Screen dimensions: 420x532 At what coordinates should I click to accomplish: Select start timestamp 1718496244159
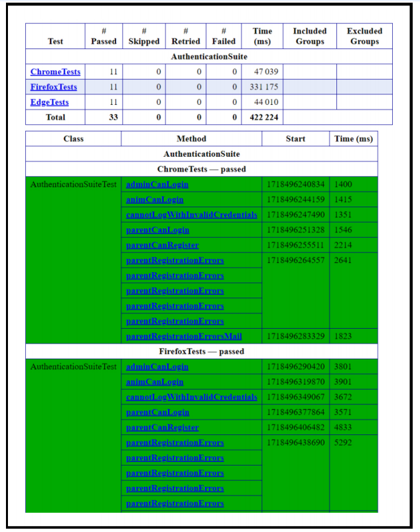pyautogui.click(x=296, y=199)
